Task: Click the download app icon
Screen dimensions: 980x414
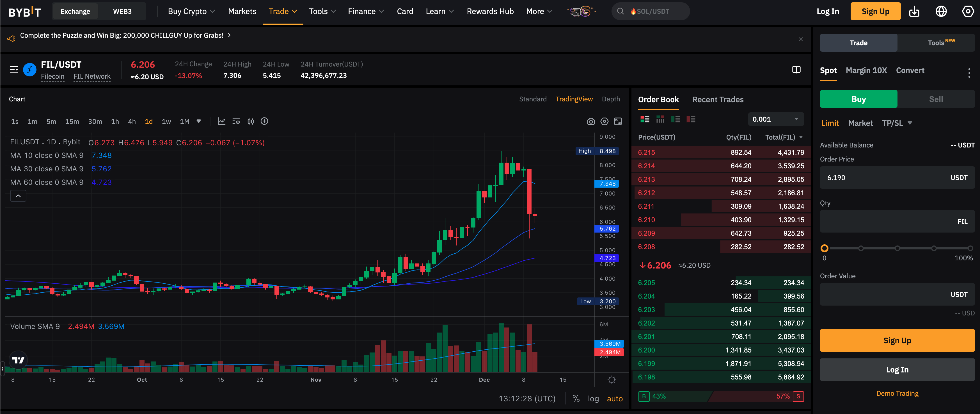Action: tap(914, 12)
